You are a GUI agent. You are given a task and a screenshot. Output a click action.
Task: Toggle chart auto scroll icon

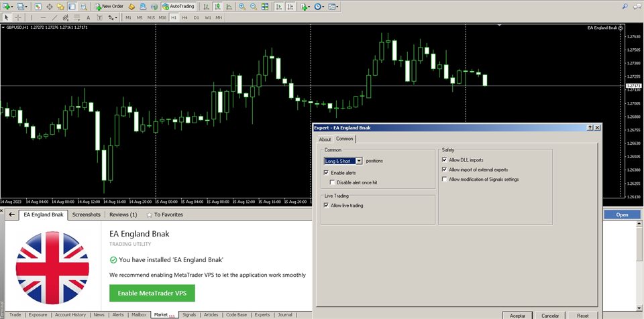[279, 7]
